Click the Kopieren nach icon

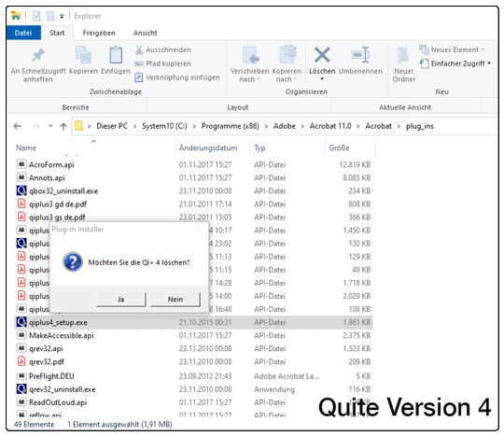(287, 54)
